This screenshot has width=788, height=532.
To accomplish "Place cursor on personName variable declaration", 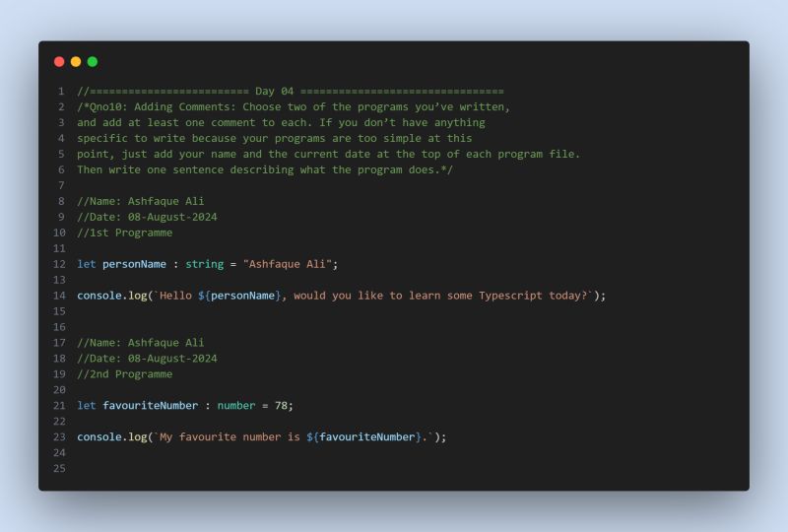I will pyautogui.click(x=134, y=264).
